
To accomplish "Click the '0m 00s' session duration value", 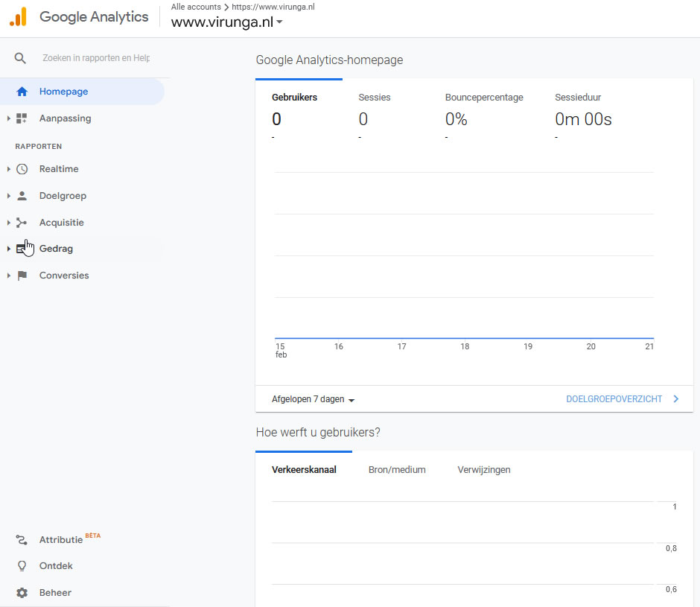I will pyautogui.click(x=583, y=119).
